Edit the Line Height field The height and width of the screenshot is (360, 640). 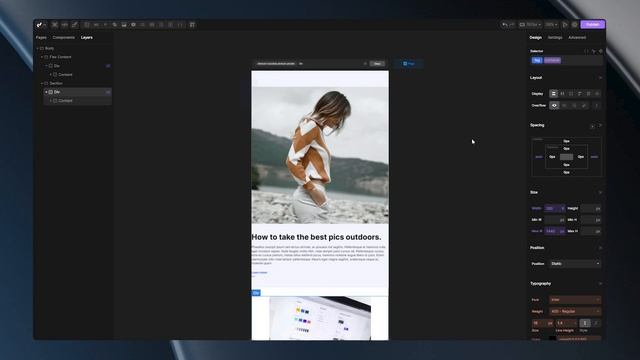566,323
